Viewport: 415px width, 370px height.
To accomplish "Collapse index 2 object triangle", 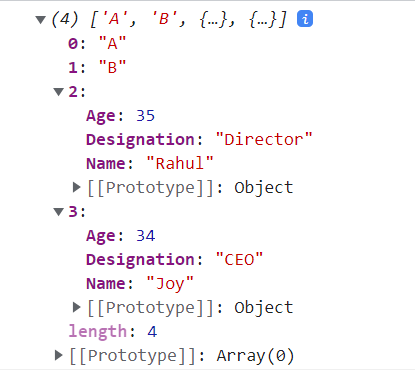I will click(x=59, y=92).
